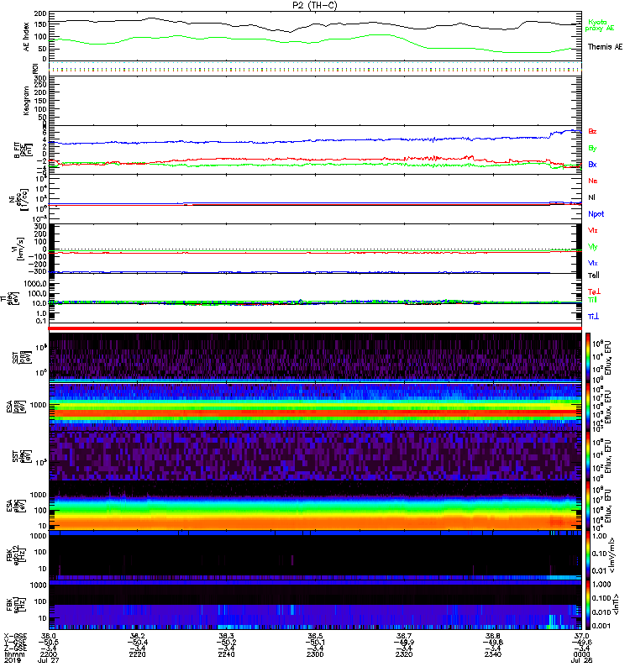Click the 1000.0 tick on Ti axis
Image resolution: width=630 pixels, height=672 pixels.
35,284
